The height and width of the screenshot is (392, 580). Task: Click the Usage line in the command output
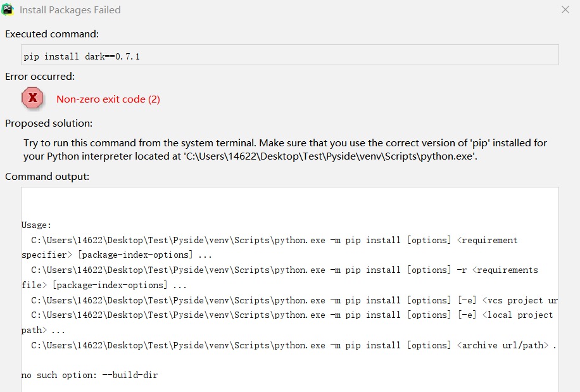point(35,225)
